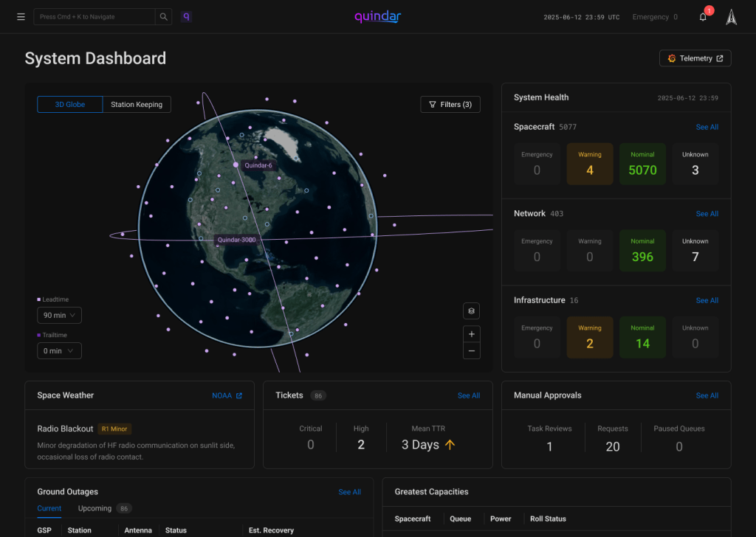Switch to Station Keeping view
The width and height of the screenshot is (756, 537).
pos(137,105)
